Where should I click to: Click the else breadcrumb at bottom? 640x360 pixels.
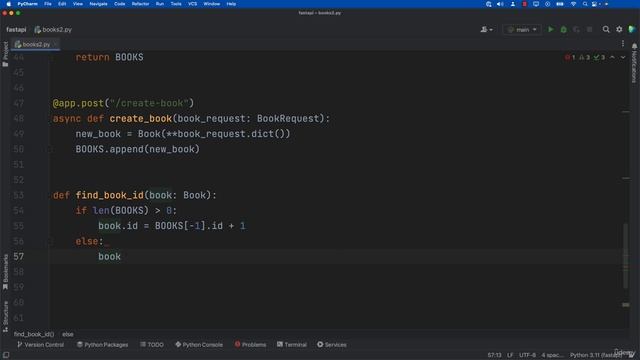(x=68, y=334)
